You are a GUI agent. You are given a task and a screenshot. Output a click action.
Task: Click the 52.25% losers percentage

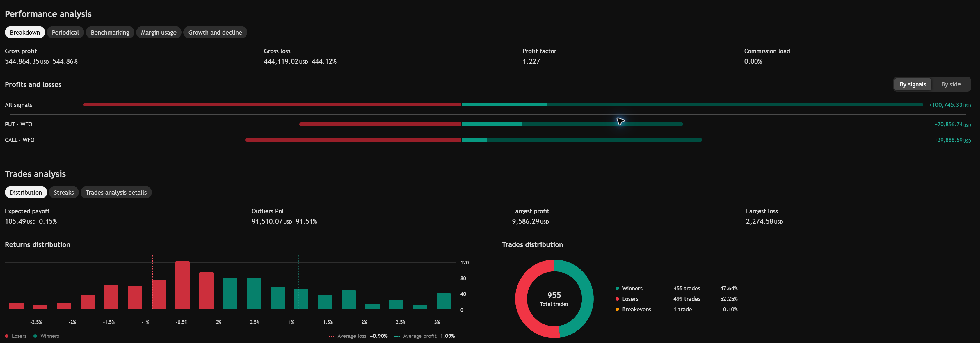point(729,299)
